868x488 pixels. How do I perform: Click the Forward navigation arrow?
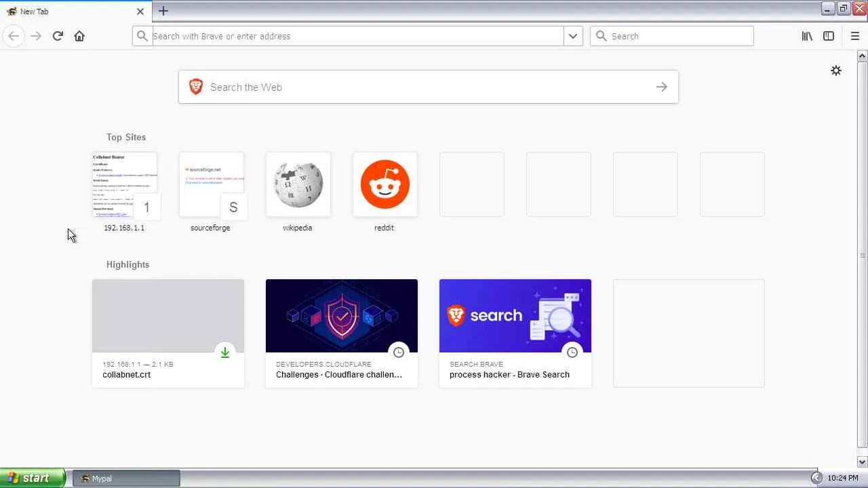point(36,36)
